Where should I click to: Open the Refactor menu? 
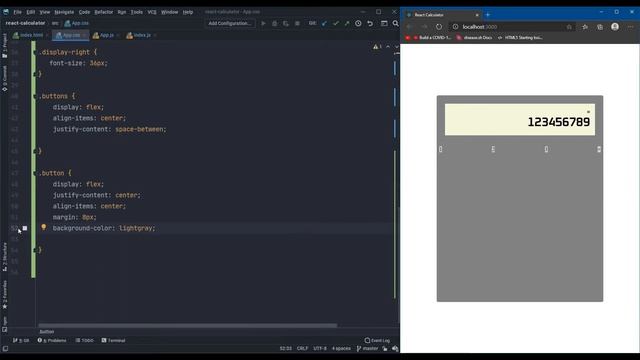point(104,12)
